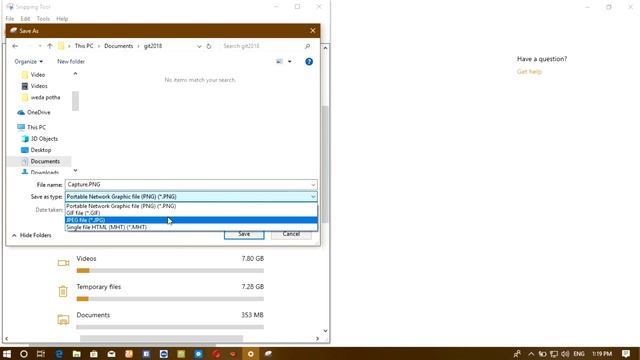Open People icon in system tray
Image resolution: width=640 pixels, height=360 pixels.
point(517,354)
